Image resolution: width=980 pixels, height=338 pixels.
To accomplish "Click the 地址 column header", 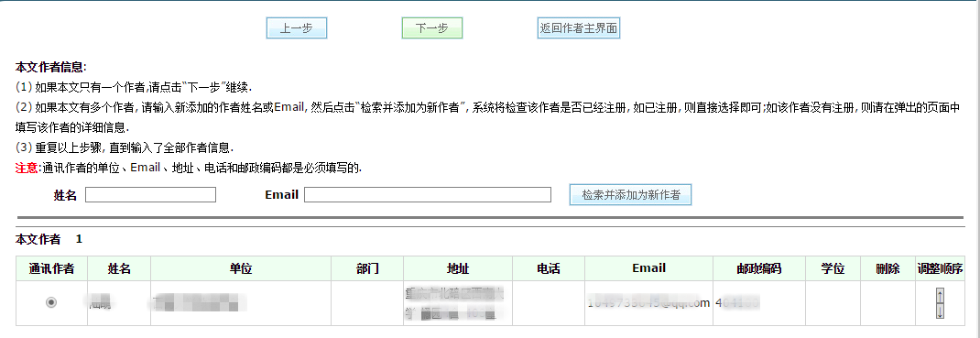I will 458,268.
